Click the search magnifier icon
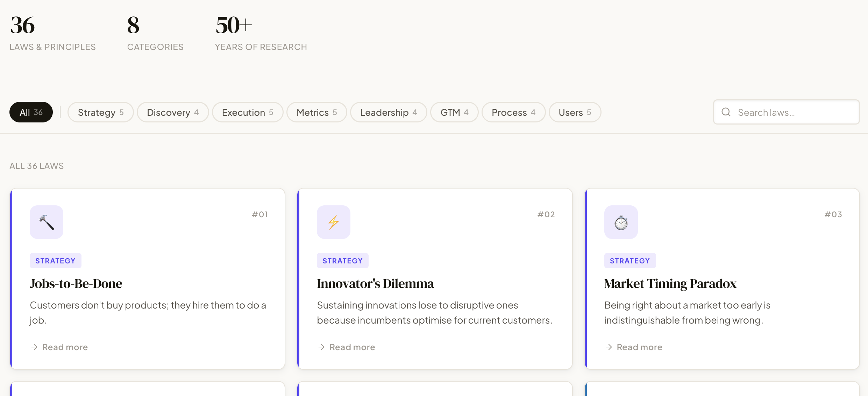The width and height of the screenshot is (868, 396). 726,112
